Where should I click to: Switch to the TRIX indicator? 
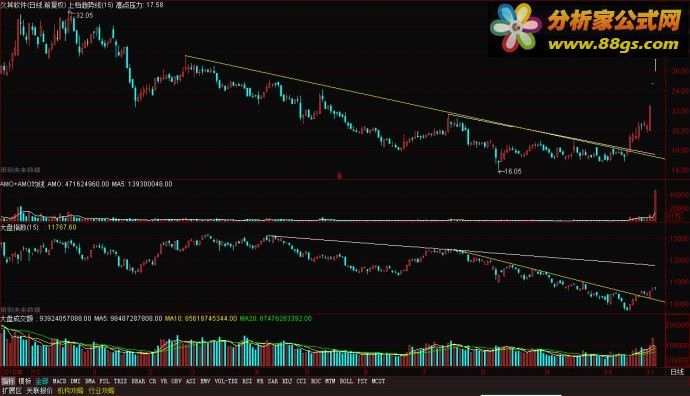click(x=120, y=381)
